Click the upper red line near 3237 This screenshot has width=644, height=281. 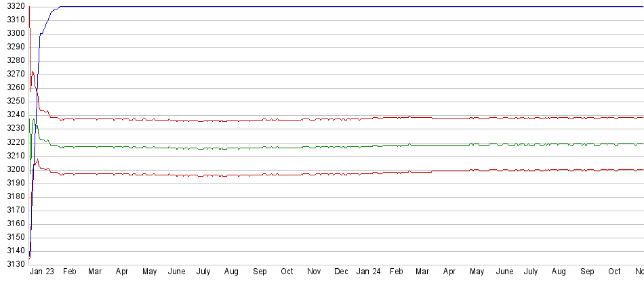point(271,120)
